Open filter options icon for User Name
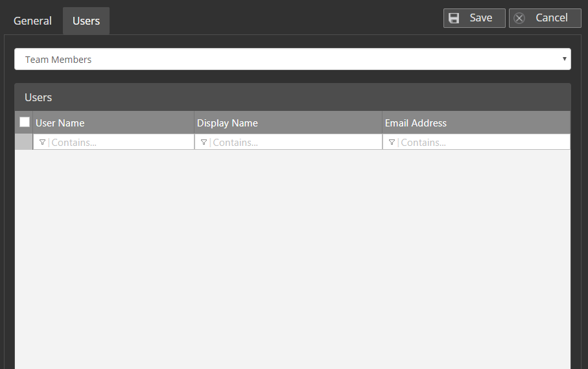The height and width of the screenshot is (369, 588). coord(42,143)
